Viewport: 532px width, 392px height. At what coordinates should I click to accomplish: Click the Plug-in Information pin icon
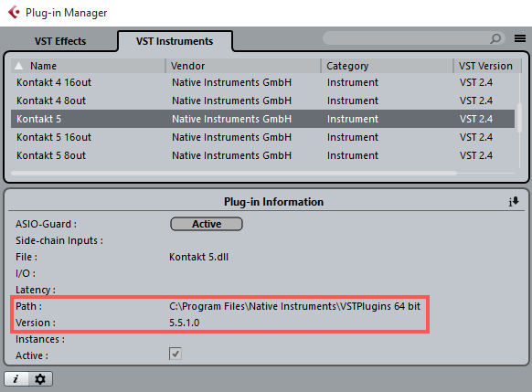point(514,201)
